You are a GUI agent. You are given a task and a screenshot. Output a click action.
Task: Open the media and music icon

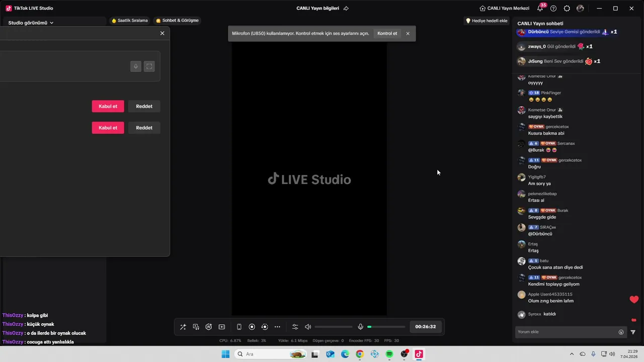[196, 327]
